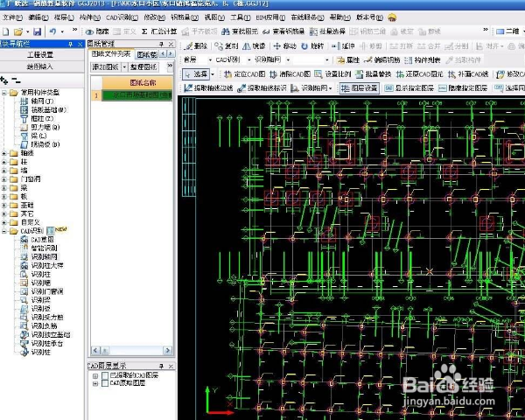Click the 查看钢筋量 tool
Viewport: 525px width, 420px height.
pyautogui.click(x=283, y=31)
